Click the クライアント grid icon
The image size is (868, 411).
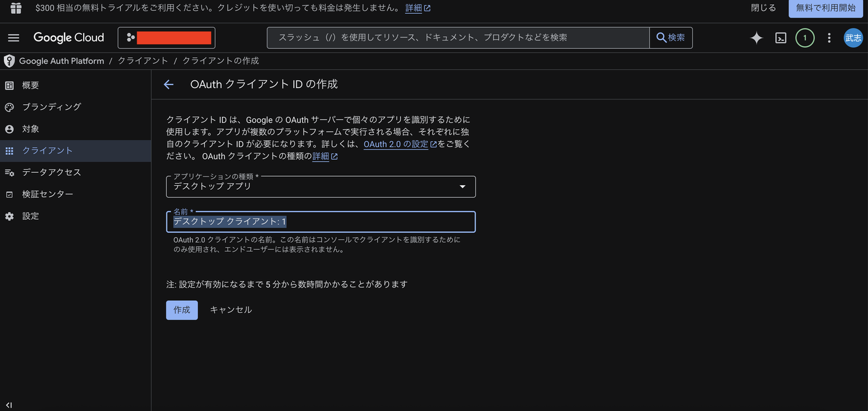pyautogui.click(x=9, y=151)
